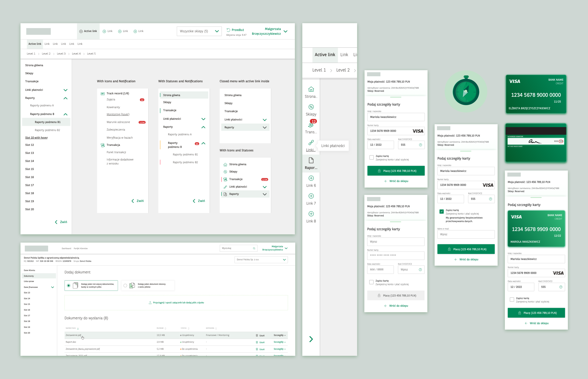Click the Przedłuż session refresh icon
The height and width of the screenshot is (379, 588).
point(228,30)
